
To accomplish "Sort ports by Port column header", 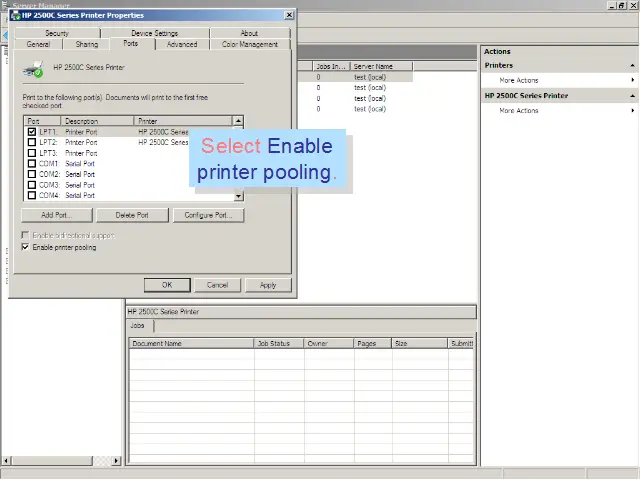I will (42, 121).
